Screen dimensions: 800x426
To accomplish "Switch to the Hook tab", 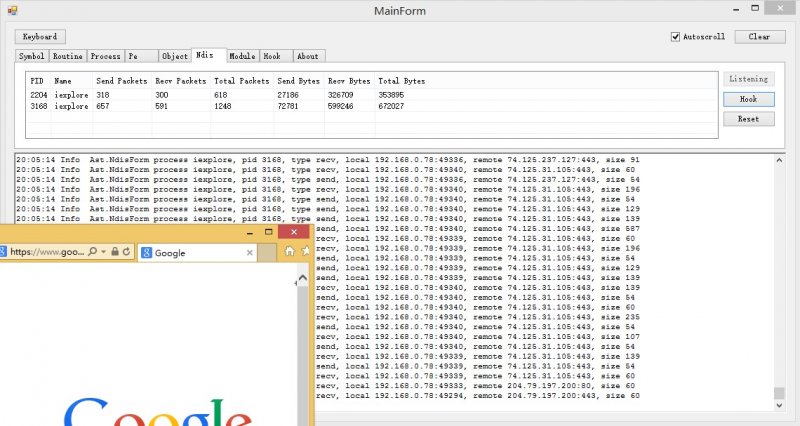I will [x=276, y=56].
